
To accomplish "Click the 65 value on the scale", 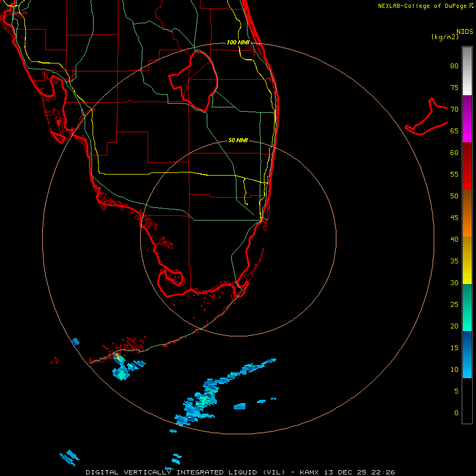I will [454, 131].
